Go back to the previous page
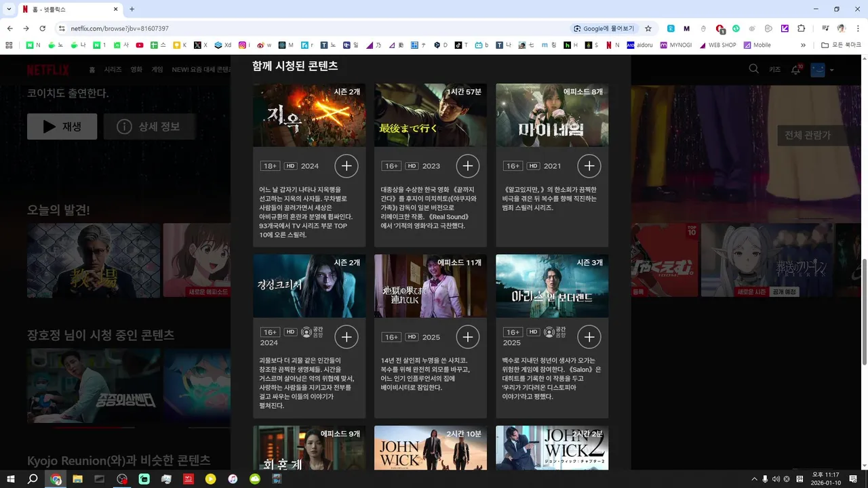 pyautogui.click(x=9, y=28)
